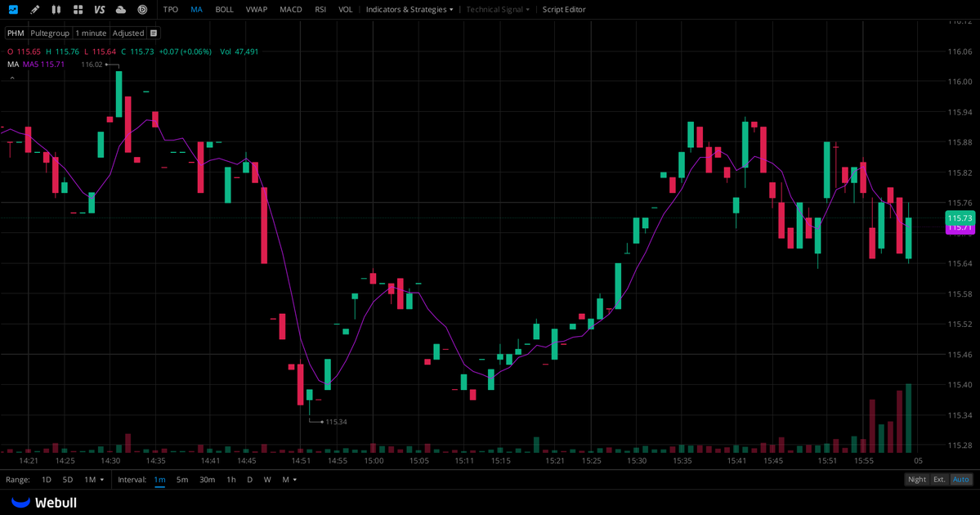Open the multi-chart grid layout icon

click(78, 9)
